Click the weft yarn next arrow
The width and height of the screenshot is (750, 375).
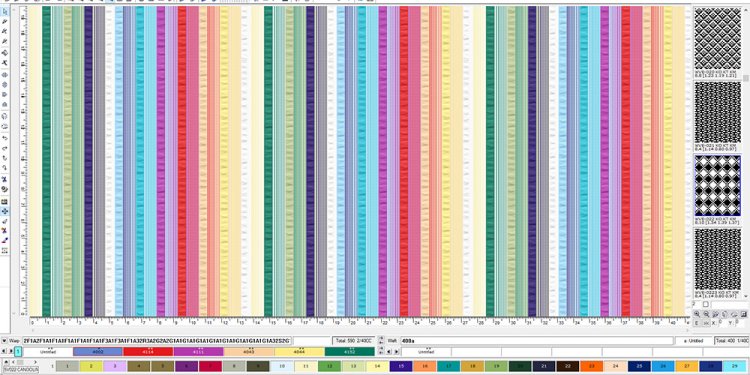click(x=396, y=352)
